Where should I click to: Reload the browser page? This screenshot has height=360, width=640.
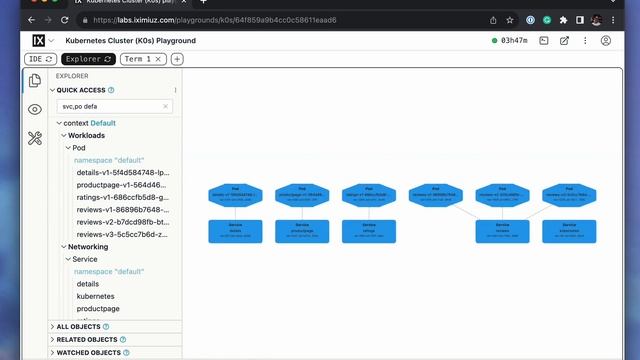click(x=64, y=20)
